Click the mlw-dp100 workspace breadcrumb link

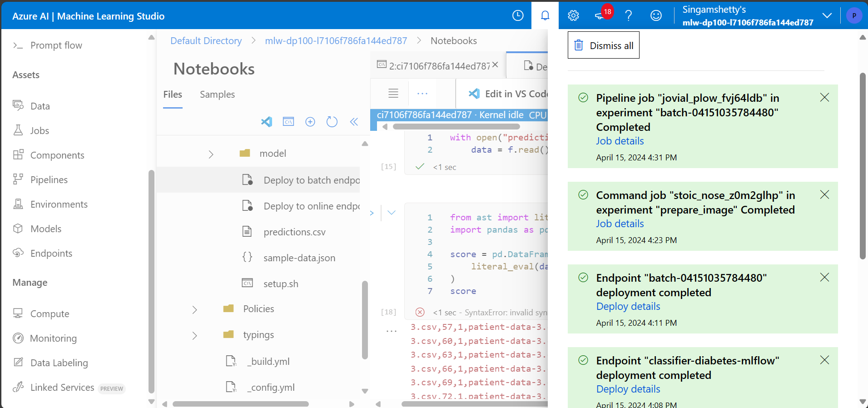click(x=336, y=41)
